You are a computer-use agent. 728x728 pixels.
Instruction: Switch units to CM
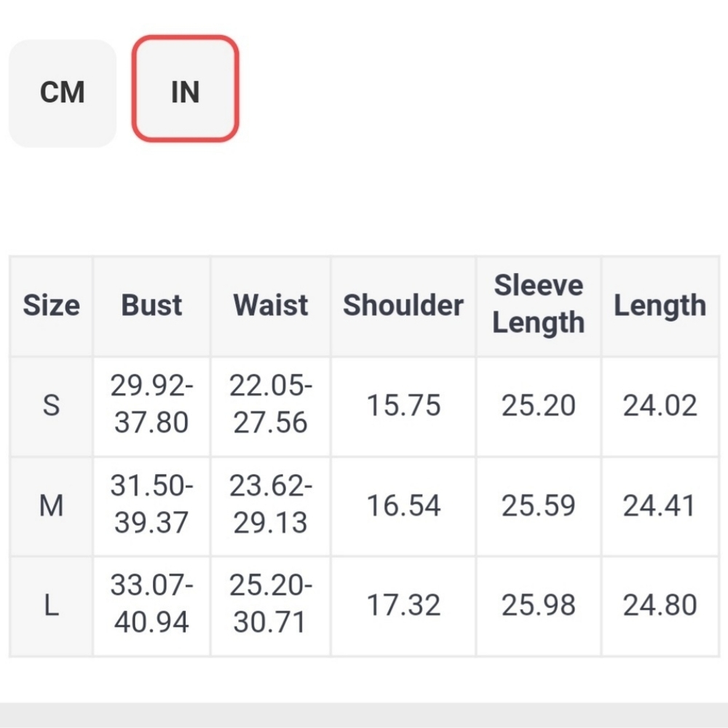[63, 92]
